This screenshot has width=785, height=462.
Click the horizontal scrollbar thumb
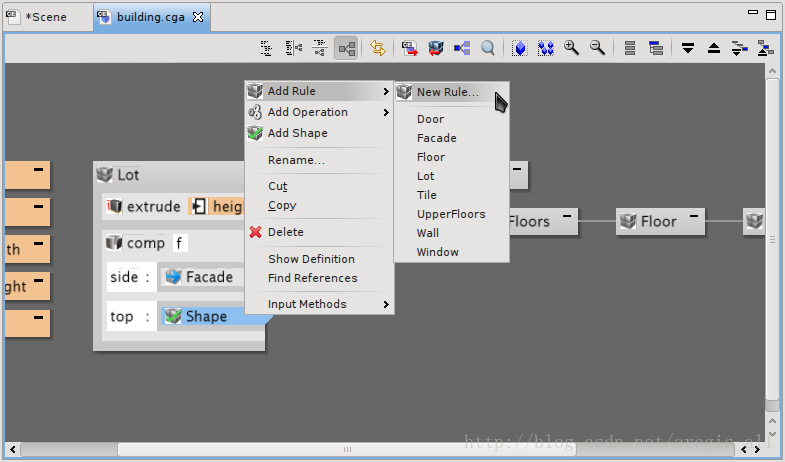[x=347, y=449]
